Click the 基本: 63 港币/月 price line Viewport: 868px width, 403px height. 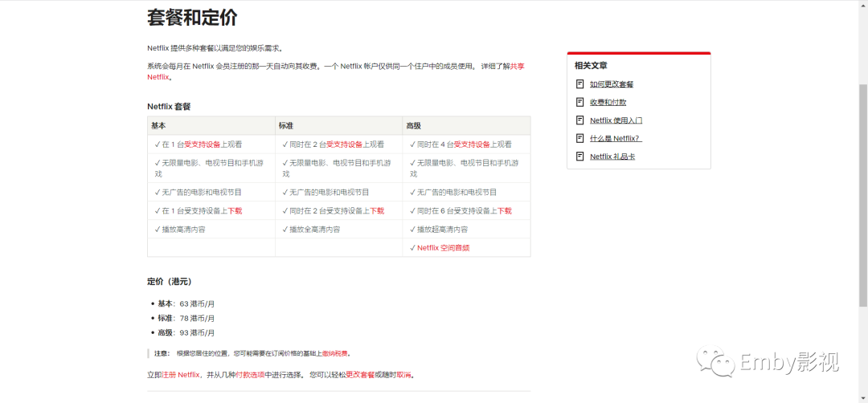pos(186,303)
